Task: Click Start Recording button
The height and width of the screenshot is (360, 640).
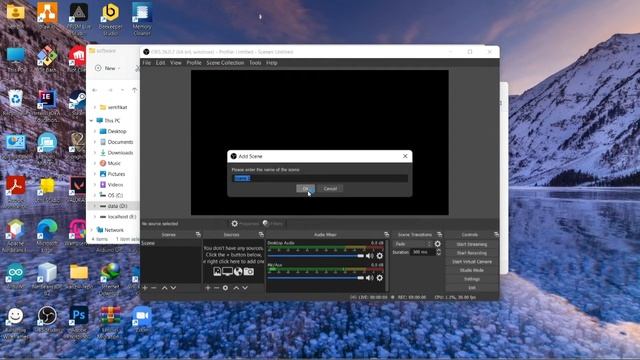Action: click(x=472, y=253)
